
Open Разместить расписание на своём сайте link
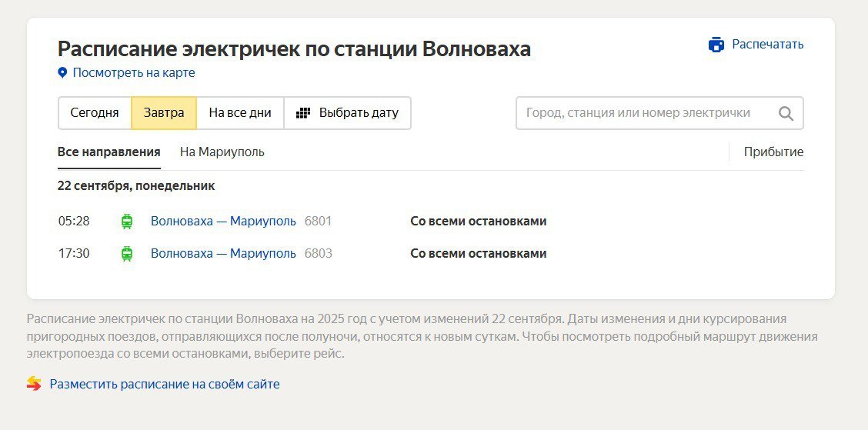click(165, 384)
